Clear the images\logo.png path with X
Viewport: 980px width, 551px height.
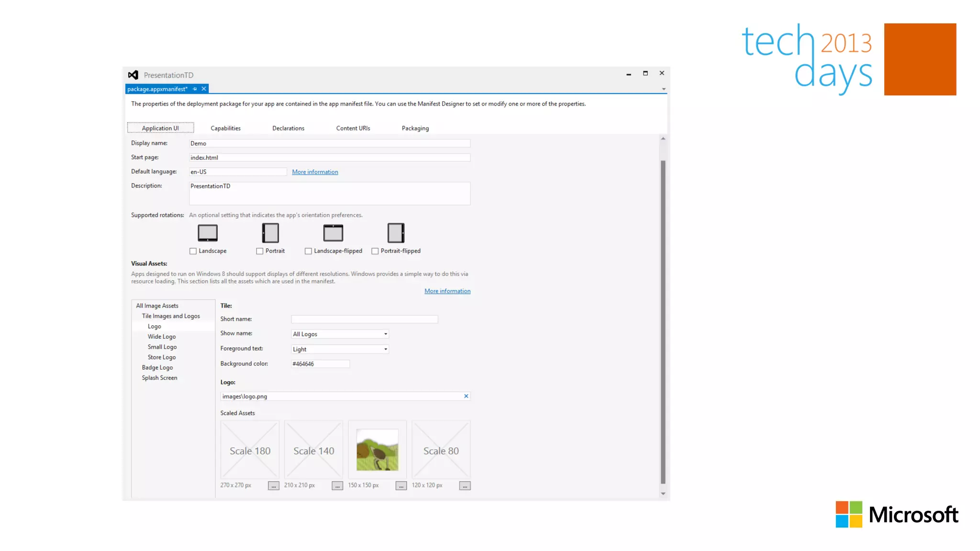[466, 396]
